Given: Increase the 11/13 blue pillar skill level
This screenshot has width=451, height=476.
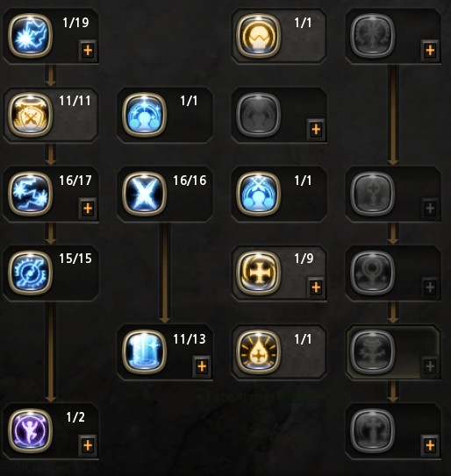Looking at the screenshot, I should point(202,366).
